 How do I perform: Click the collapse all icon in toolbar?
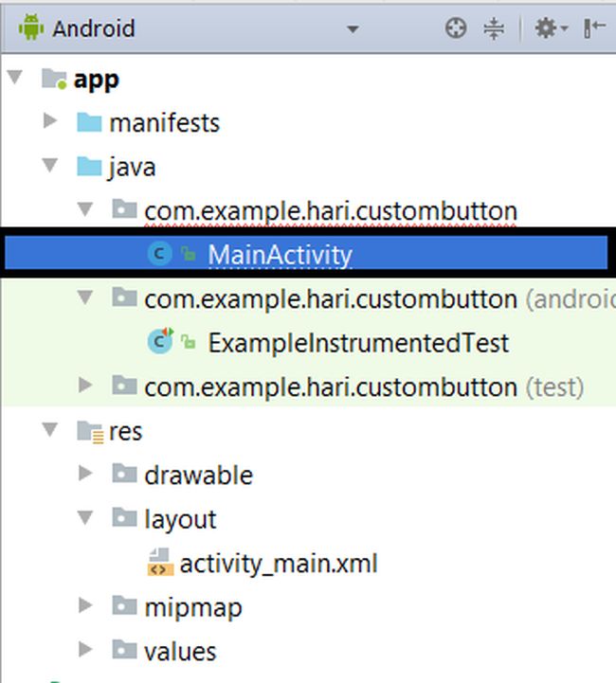[494, 28]
